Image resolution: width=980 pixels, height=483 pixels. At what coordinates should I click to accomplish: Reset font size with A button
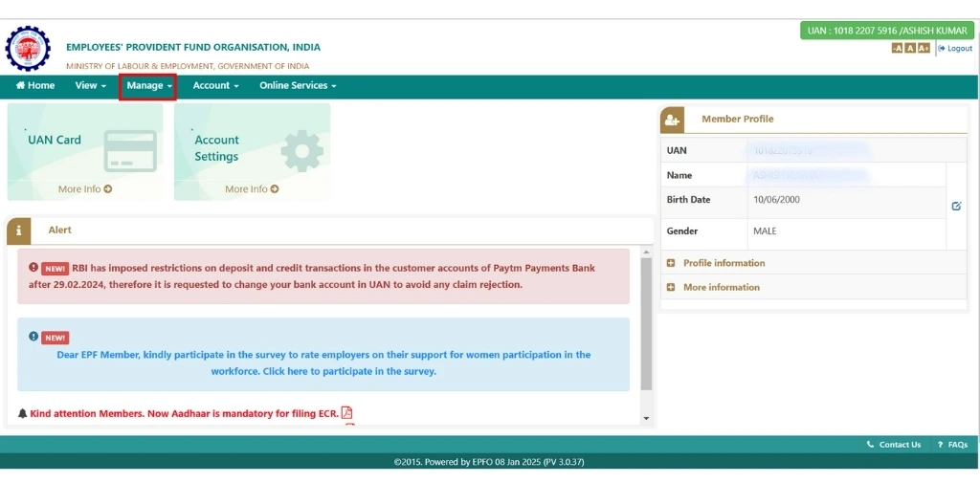click(x=910, y=48)
